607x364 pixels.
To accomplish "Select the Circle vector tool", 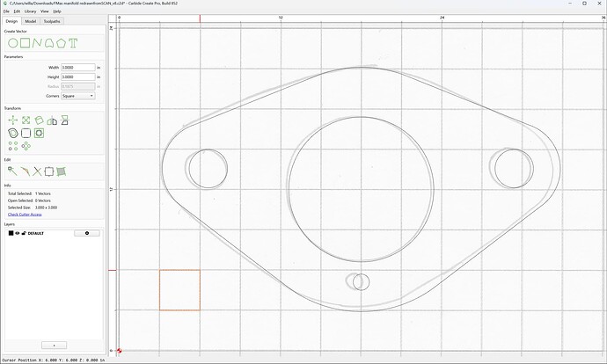I will [x=13, y=43].
